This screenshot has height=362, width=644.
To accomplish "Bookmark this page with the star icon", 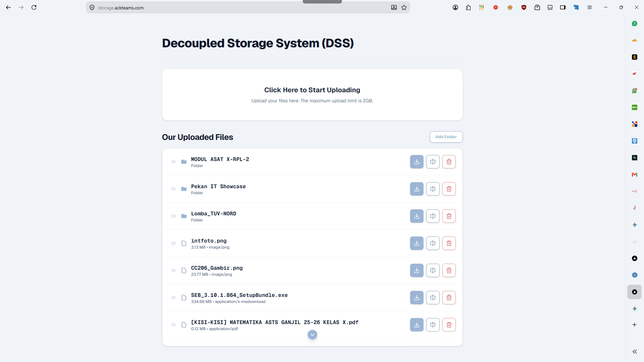I will pos(404,7).
